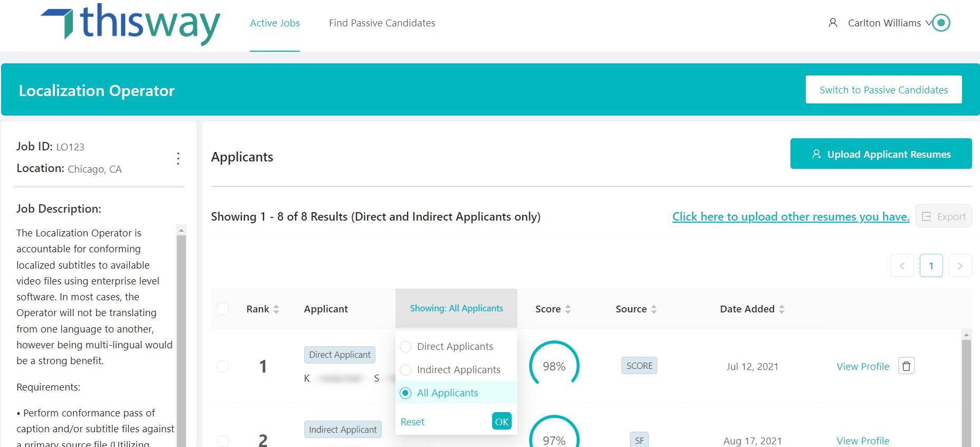This screenshot has height=447, width=980.
Task: Click the Indirect Applicant tag
Action: click(343, 430)
